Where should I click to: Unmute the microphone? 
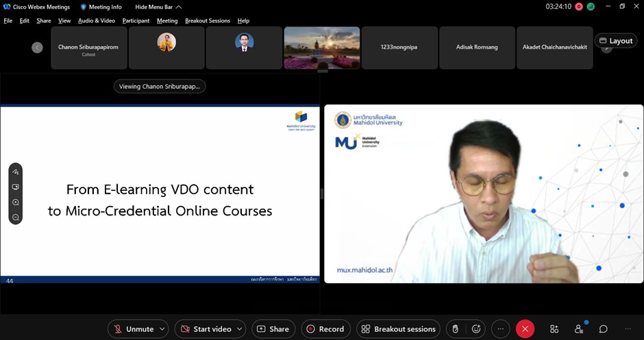point(133,329)
